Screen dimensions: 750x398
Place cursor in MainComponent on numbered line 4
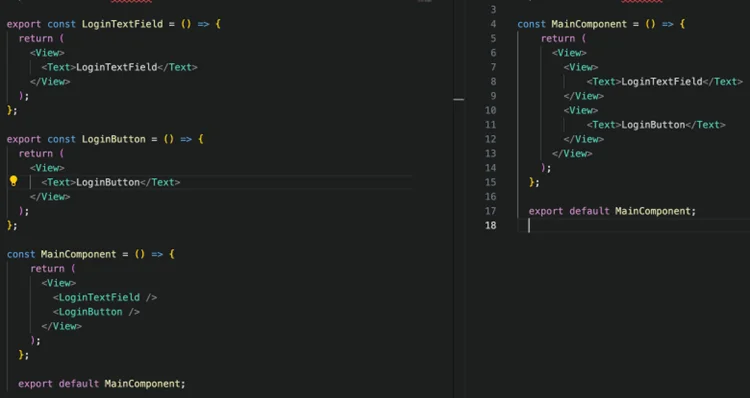click(589, 24)
